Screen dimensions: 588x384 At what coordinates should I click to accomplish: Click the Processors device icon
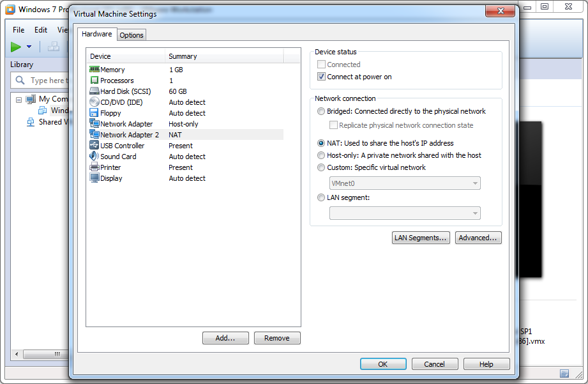[94, 81]
